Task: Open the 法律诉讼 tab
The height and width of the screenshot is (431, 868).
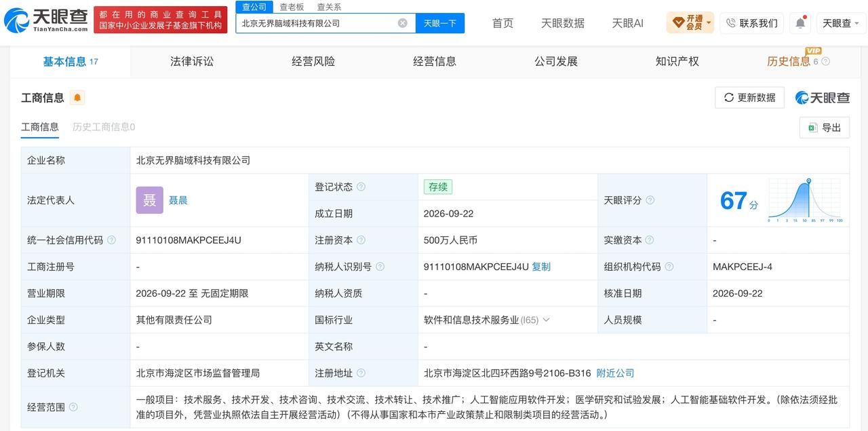Action: [x=192, y=62]
